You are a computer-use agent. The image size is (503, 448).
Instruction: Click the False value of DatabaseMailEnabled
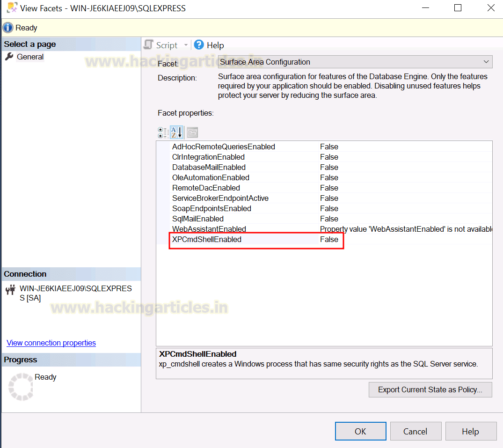(329, 167)
